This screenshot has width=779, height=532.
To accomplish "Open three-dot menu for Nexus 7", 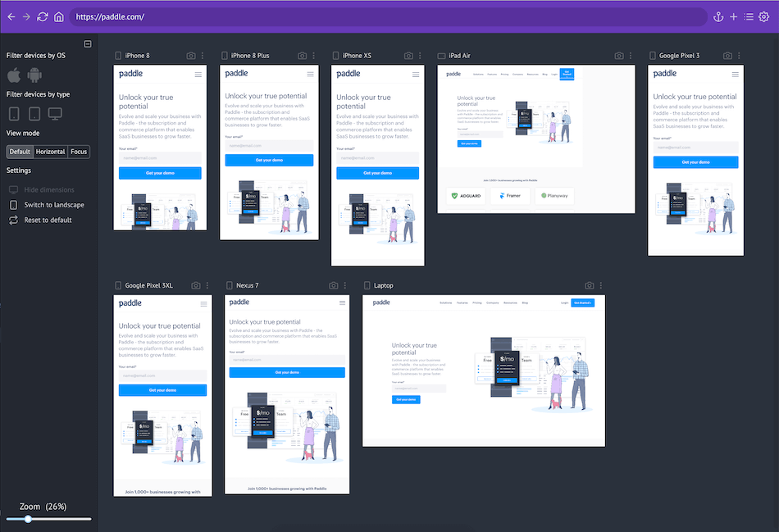I will (344, 285).
